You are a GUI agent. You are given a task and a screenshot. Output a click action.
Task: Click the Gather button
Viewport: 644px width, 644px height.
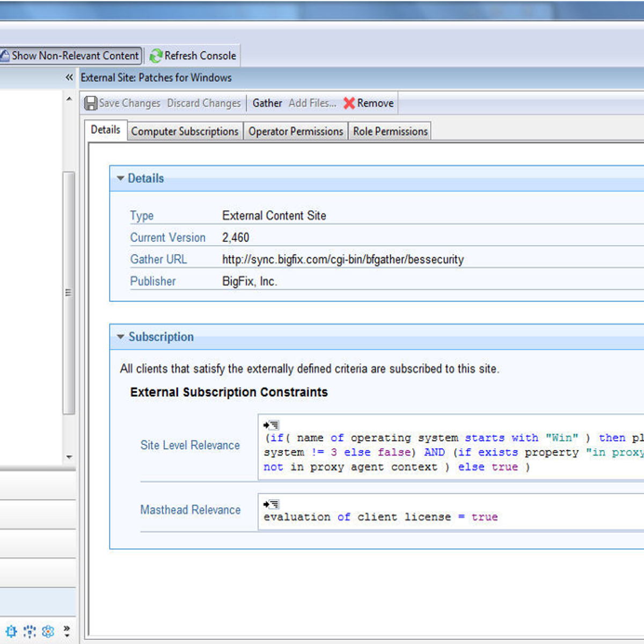(x=267, y=103)
